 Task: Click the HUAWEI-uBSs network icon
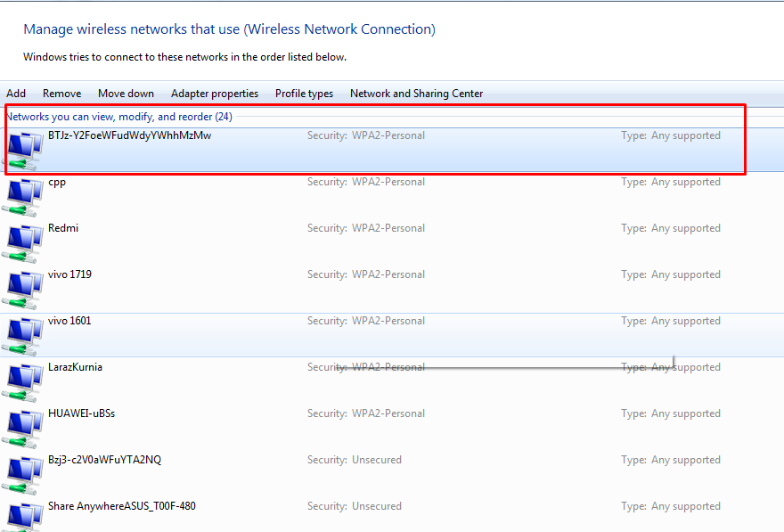[x=24, y=428]
